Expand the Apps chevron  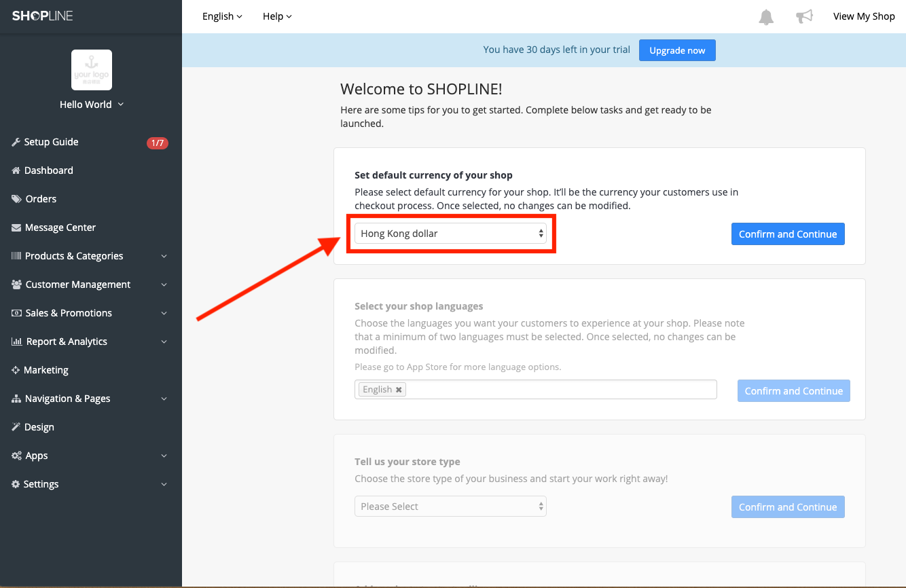[x=164, y=456]
